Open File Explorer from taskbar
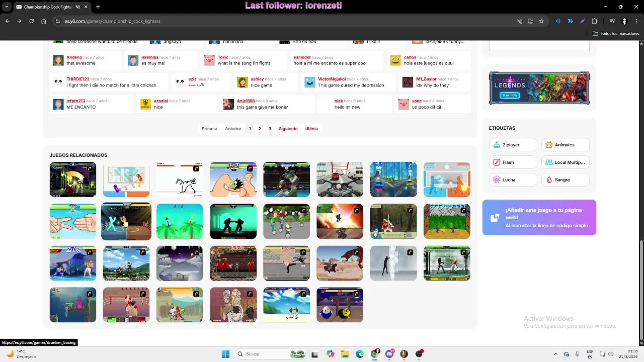The height and width of the screenshot is (362, 644). coord(345,354)
